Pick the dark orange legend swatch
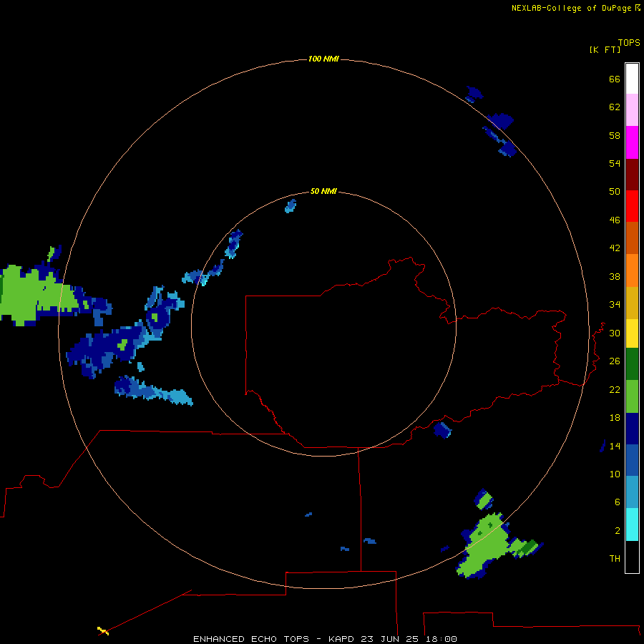644x644 pixels. (632, 238)
